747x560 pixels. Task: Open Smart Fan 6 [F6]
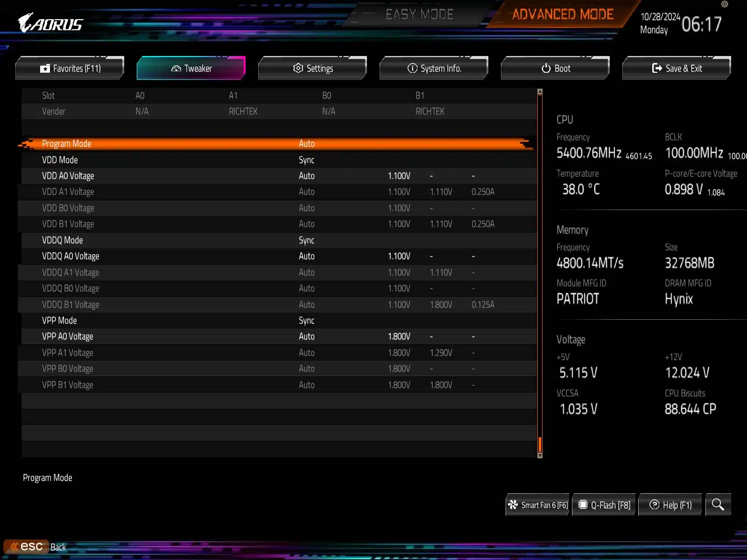pos(537,505)
